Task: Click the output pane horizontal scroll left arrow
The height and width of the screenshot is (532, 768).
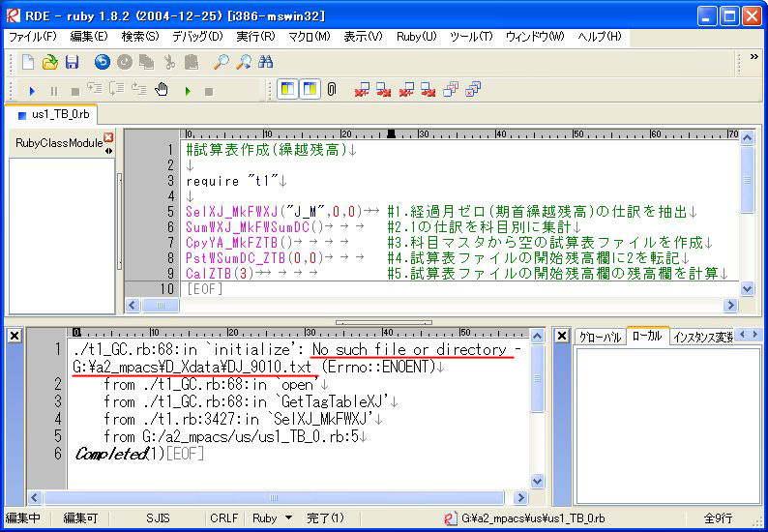Action: 34,498
